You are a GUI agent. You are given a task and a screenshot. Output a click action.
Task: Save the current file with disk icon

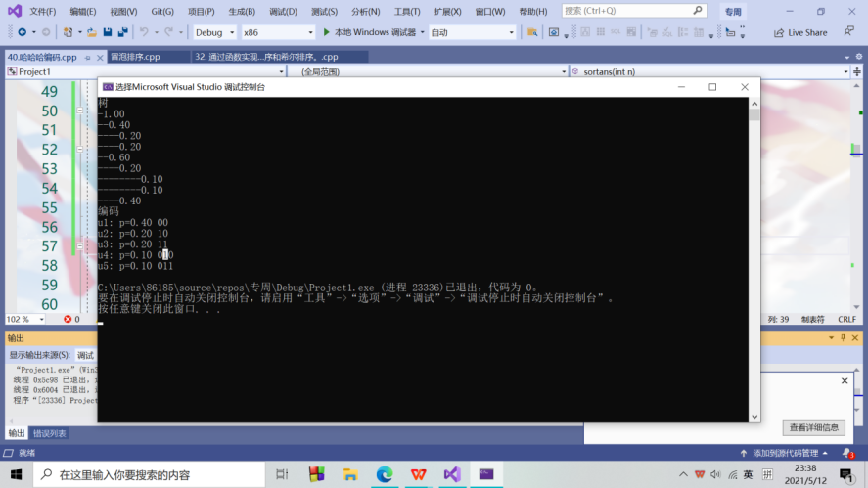tap(108, 32)
